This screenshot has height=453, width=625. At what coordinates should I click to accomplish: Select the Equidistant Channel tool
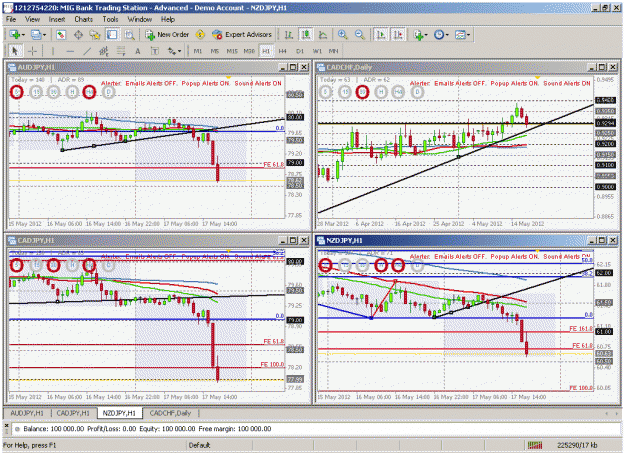pyautogui.click(x=104, y=51)
